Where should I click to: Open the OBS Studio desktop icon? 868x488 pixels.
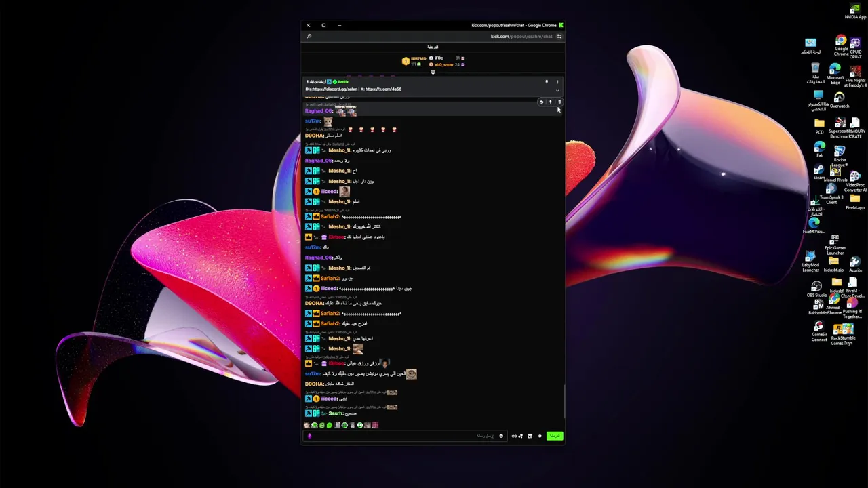(816, 290)
